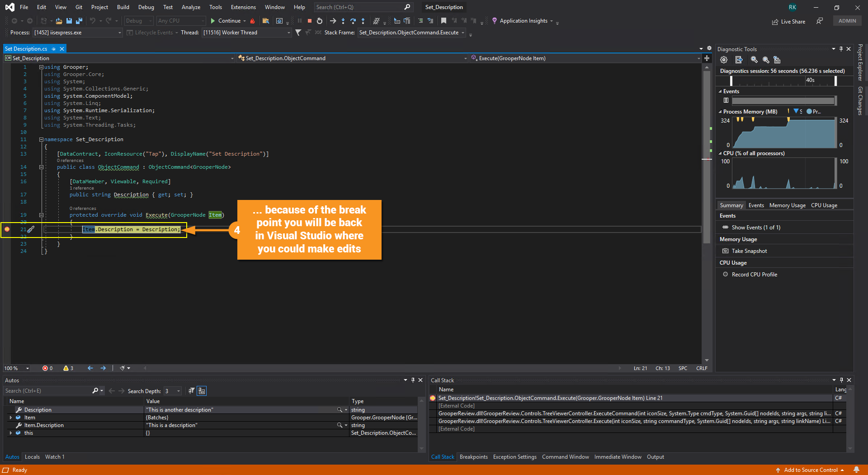Open the Search Depth dropdown

179,391
